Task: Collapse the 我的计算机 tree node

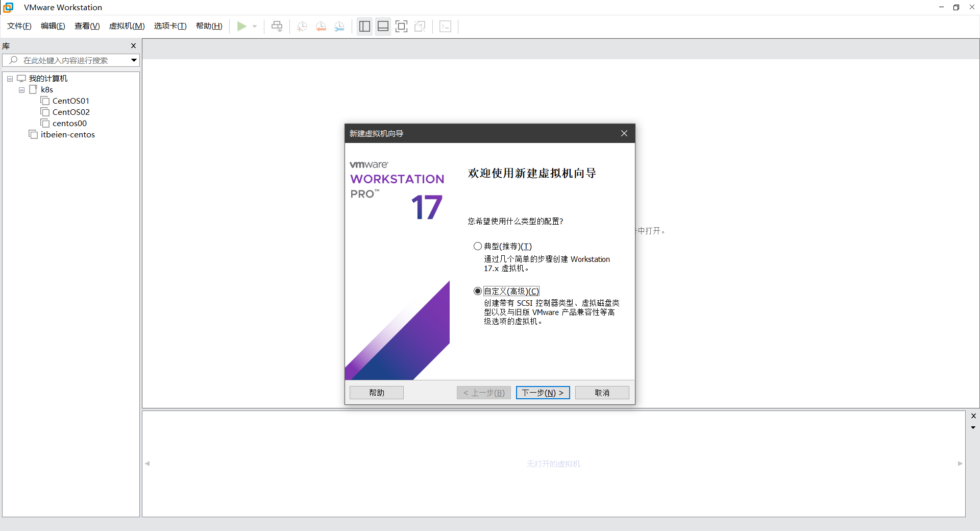Action: tap(10, 79)
